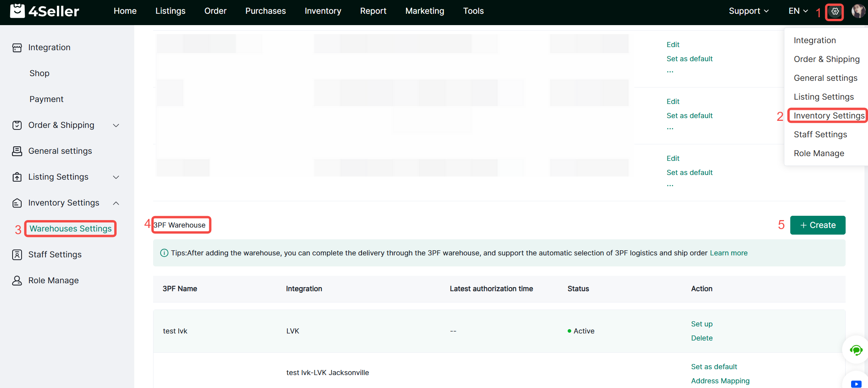
Task: Open the green live chat bubble
Action: coord(856,350)
